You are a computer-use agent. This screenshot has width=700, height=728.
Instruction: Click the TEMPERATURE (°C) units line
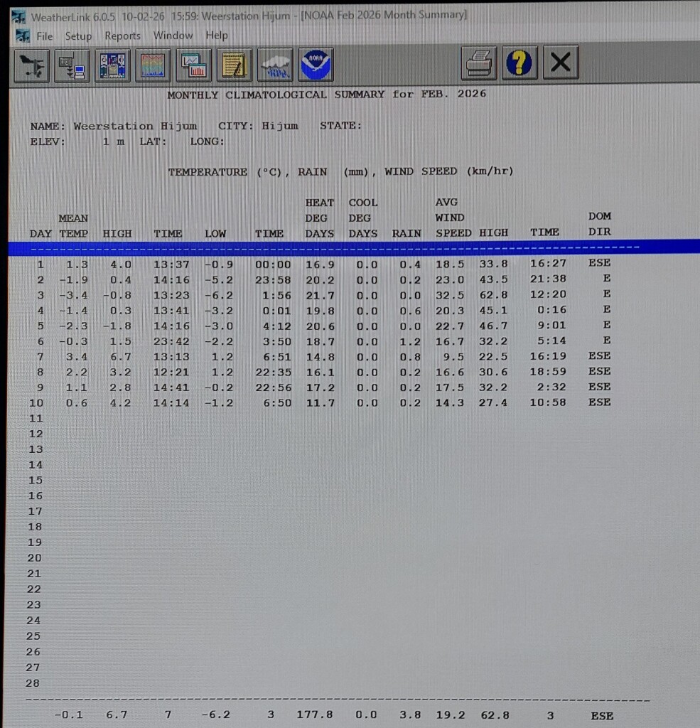340,172
